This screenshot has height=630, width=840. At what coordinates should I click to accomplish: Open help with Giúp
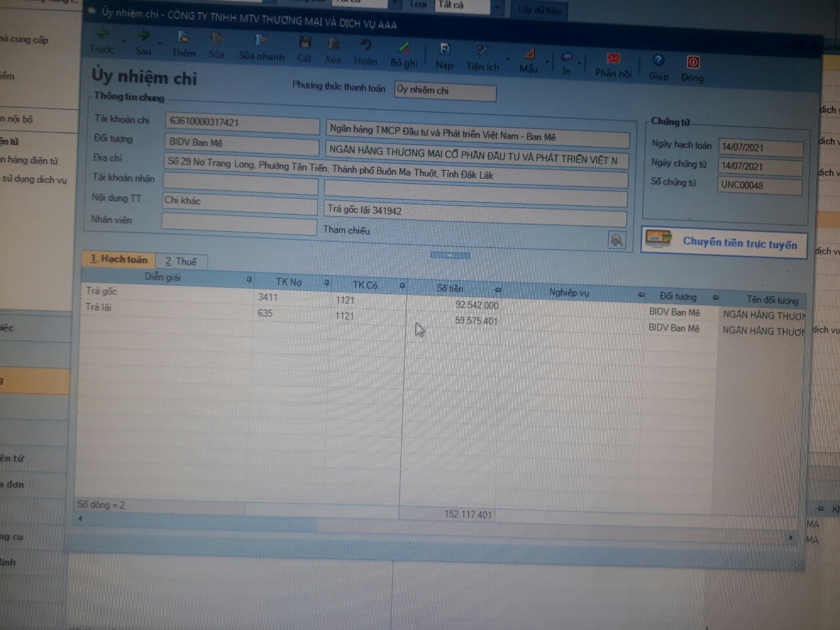[x=658, y=68]
